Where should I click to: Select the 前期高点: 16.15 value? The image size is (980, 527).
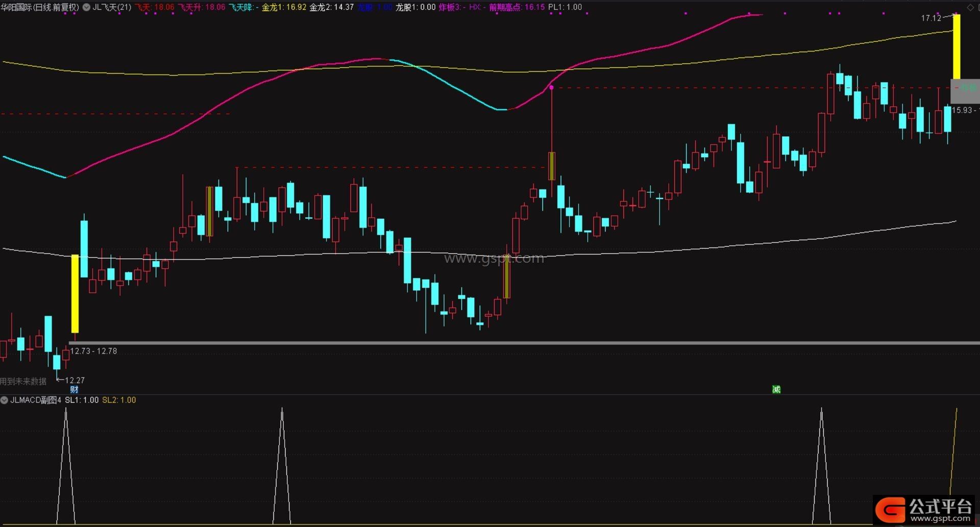(x=517, y=7)
